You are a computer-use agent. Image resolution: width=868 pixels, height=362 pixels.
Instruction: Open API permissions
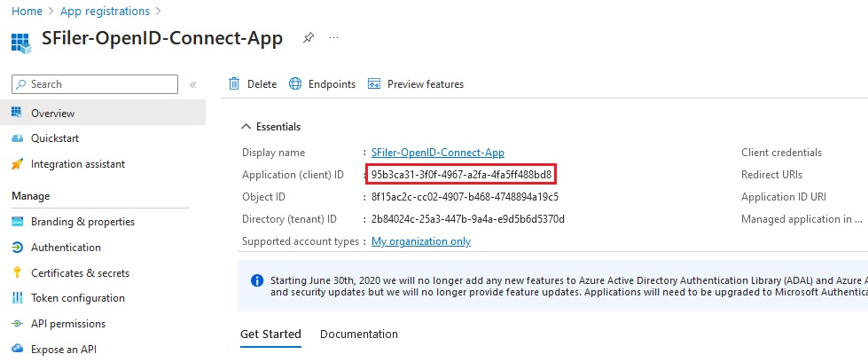coord(68,324)
